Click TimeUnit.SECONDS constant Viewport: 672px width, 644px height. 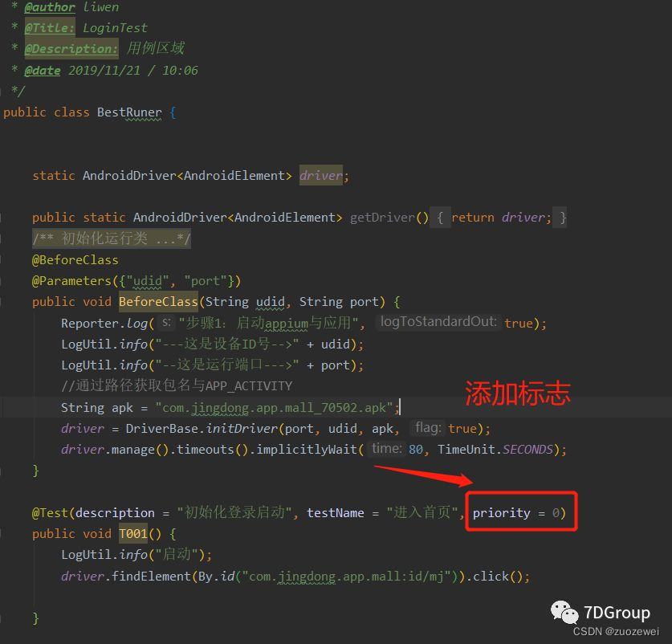click(x=495, y=450)
